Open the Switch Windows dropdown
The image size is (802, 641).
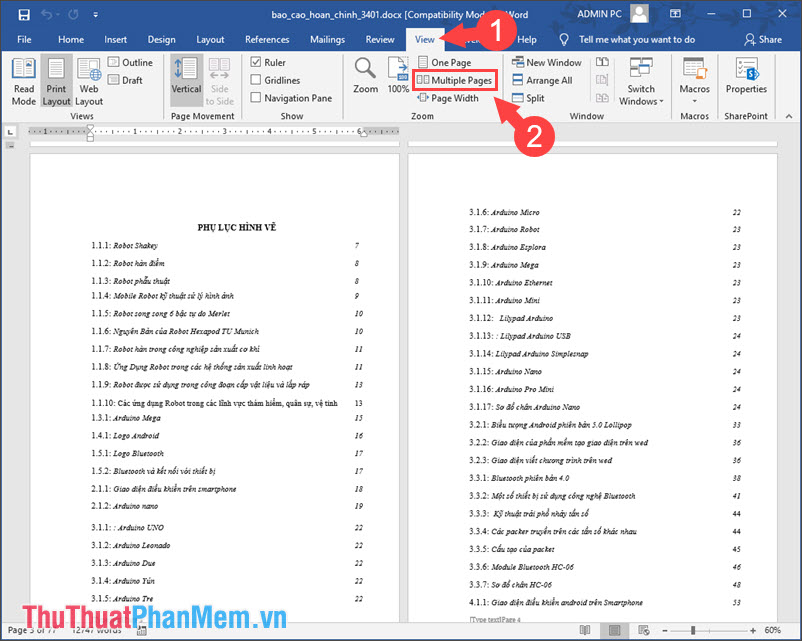pyautogui.click(x=641, y=82)
